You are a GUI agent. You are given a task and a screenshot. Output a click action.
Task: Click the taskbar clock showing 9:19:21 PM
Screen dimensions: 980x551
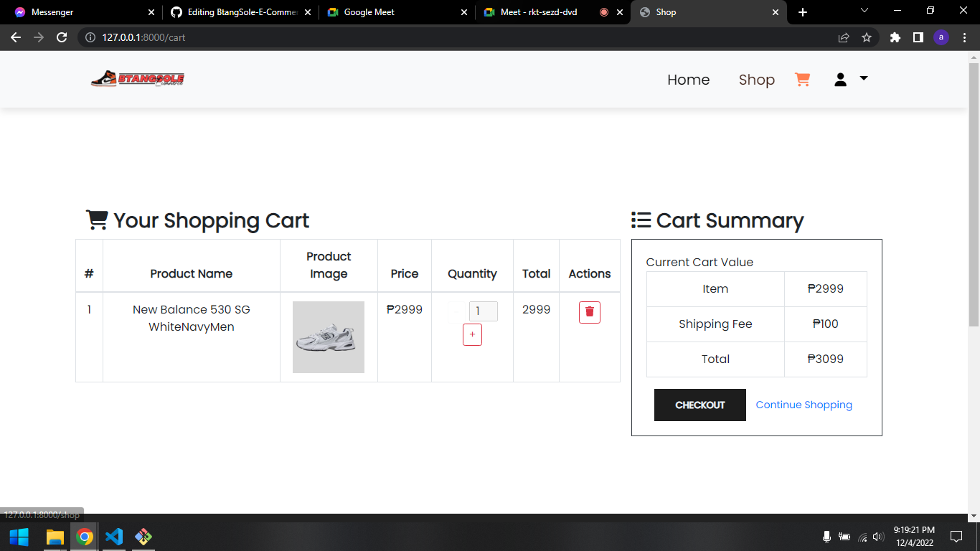(914, 537)
